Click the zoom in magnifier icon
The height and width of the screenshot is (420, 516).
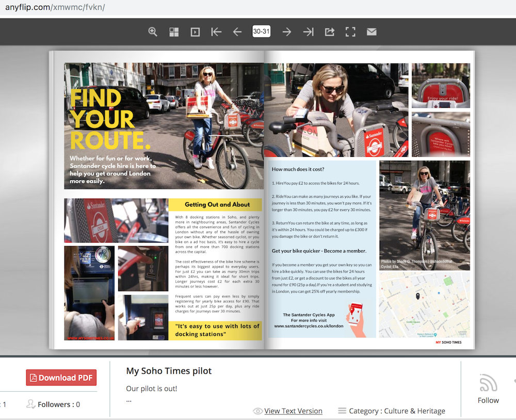point(153,32)
